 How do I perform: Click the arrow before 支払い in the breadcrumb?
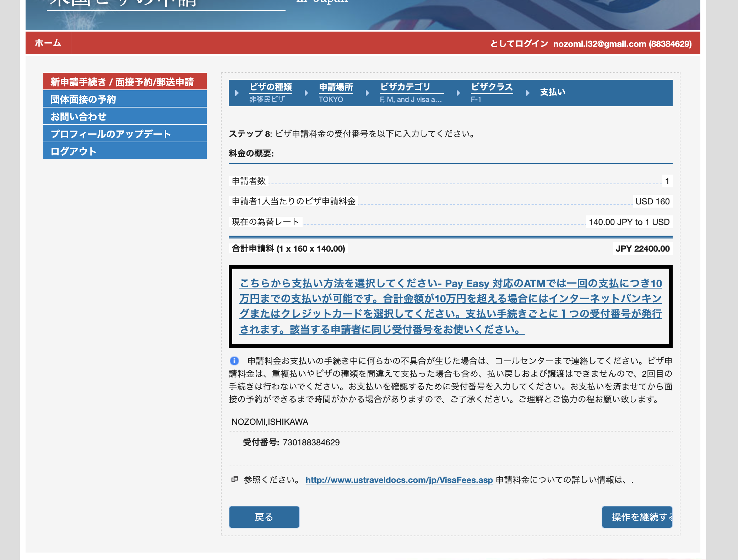coord(528,93)
